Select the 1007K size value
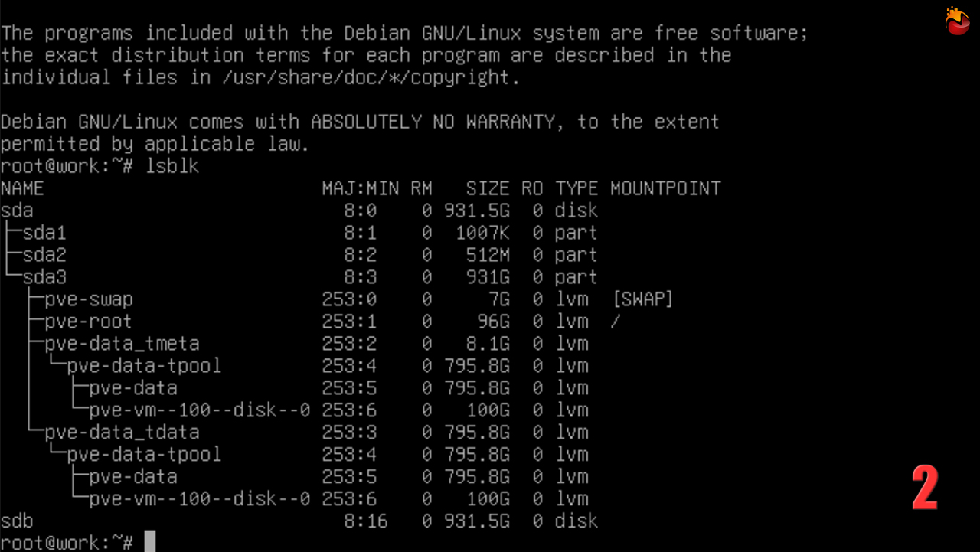 click(482, 233)
